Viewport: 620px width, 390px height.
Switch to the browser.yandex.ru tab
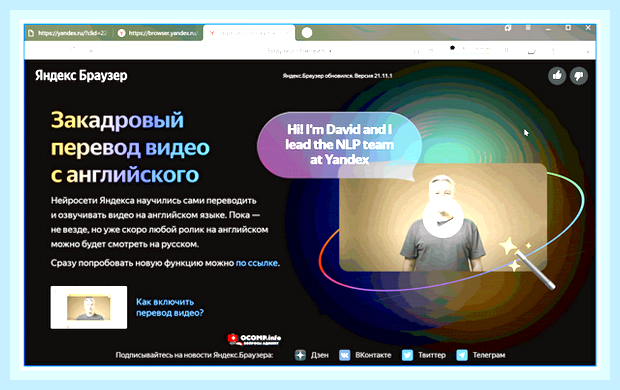coord(158,33)
